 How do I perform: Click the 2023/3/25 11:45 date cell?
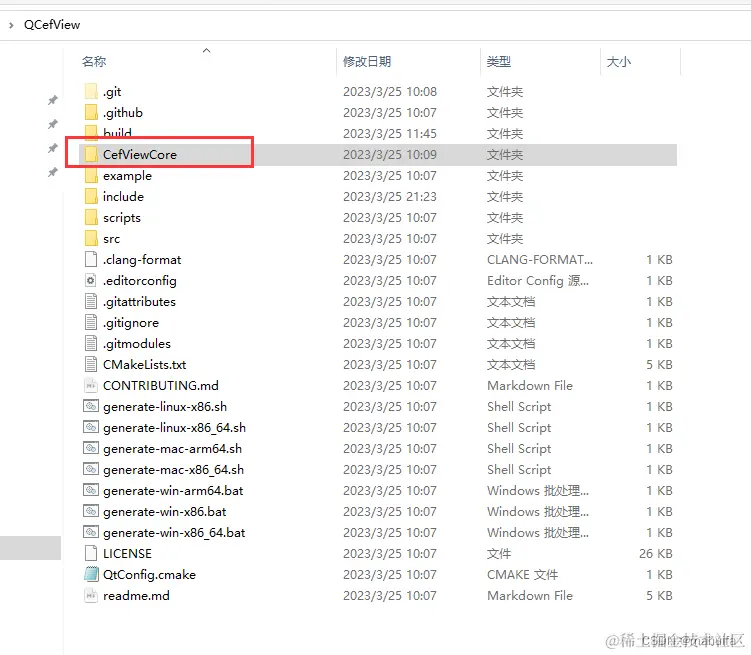click(390, 134)
